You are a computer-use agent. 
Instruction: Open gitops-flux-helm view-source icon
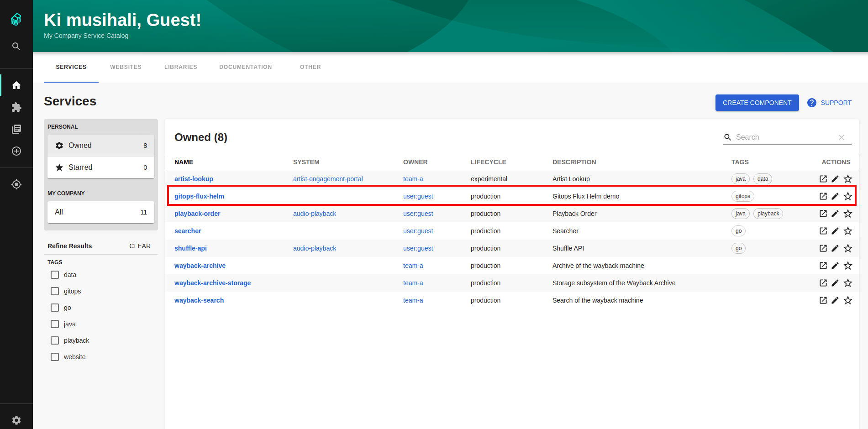[x=823, y=196]
